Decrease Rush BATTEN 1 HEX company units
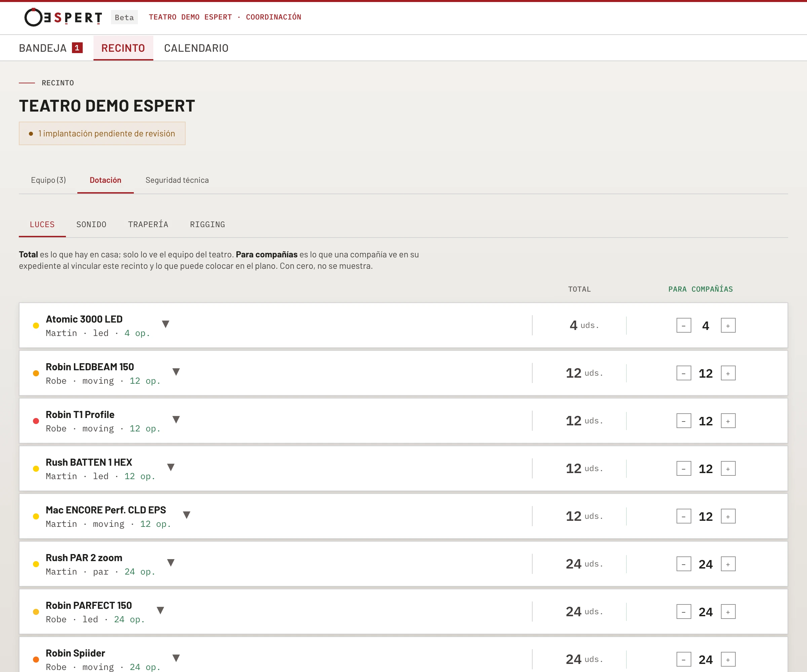This screenshot has width=807, height=672. tap(684, 468)
